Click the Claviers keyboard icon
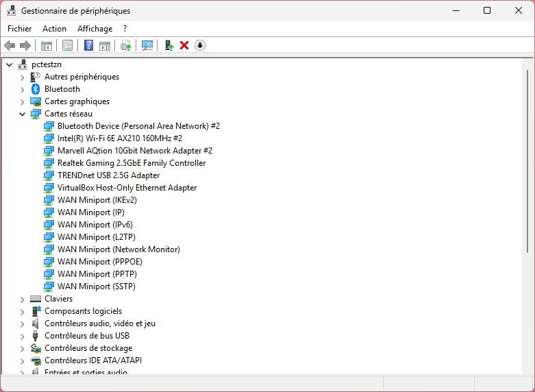This screenshot has width=535, height=392. pyautogui.click(x=36, y=299)
